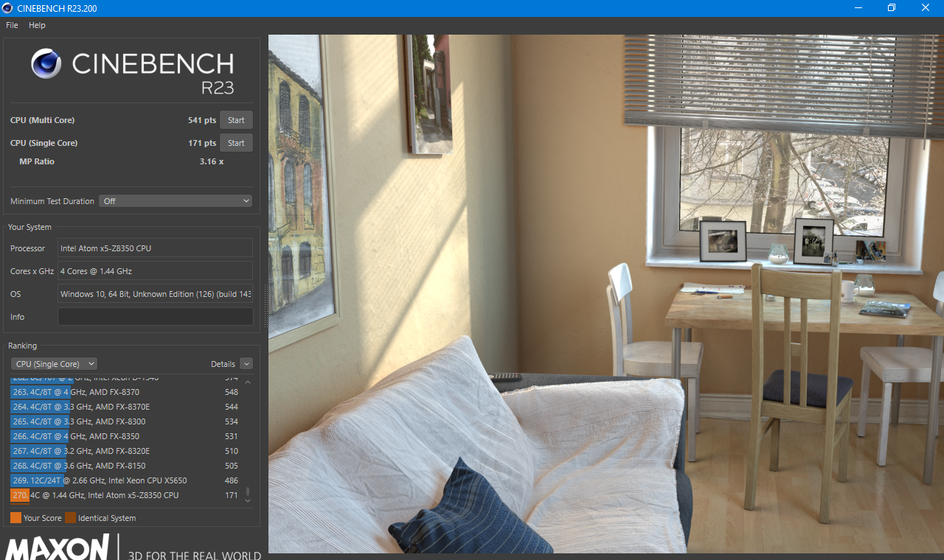Viewport: 944px width, 560px height.
Task: Click the ranking list scrollbar thumb
Action: (x=248, y=491)
